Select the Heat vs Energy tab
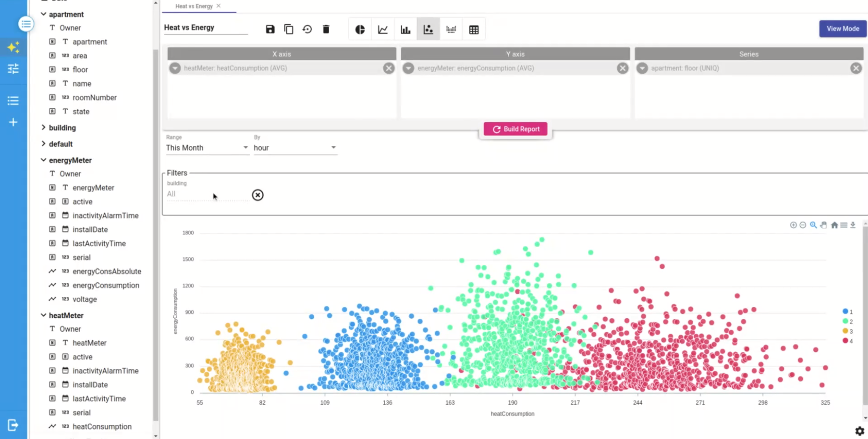Viewport: 868px width, 439px height. (x=194, y=6)
